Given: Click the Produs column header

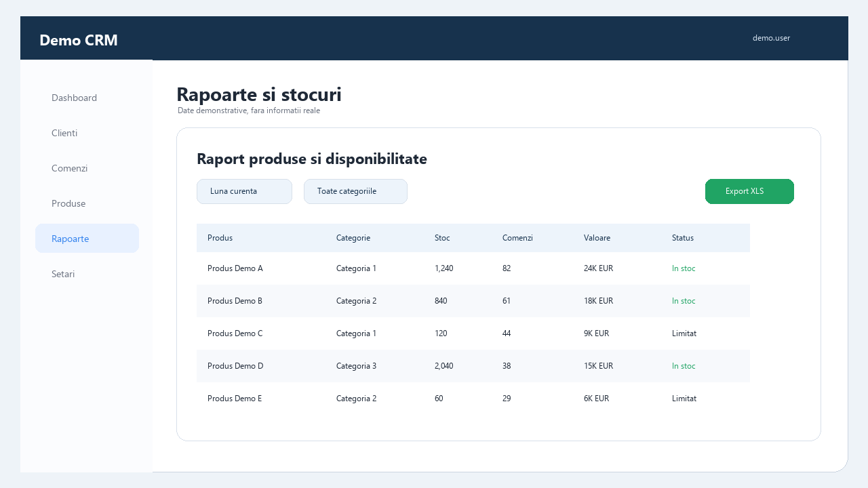Looking at the screenshot, I should point(220,238).
